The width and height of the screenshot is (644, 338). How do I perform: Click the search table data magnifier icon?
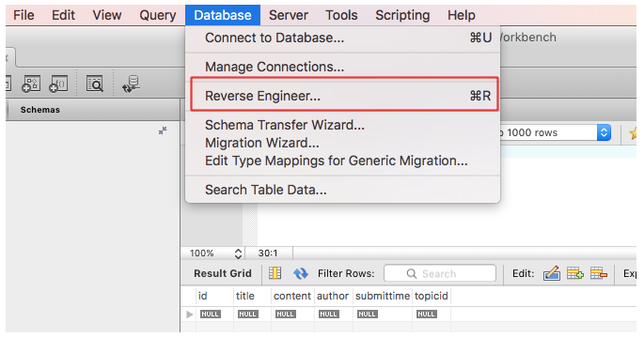click(x=94, y=84)
